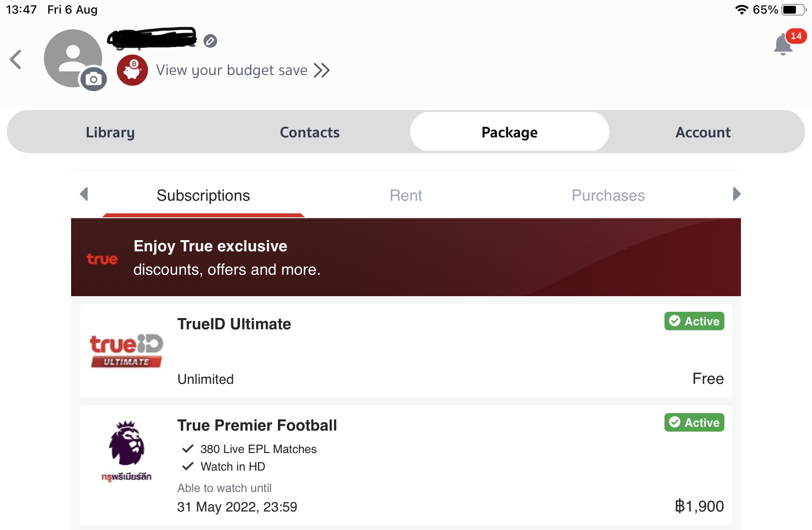Tap the TrueID Ultimate logo
Image resolution: width=812 pixels, height=530 pixels.
click(127, 350)
